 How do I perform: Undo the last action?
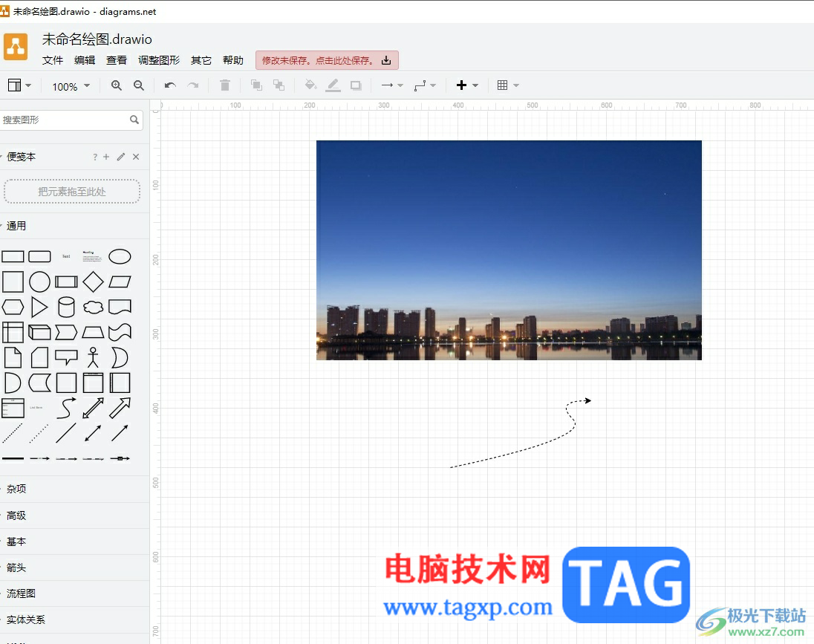click(x=170, y=85)
